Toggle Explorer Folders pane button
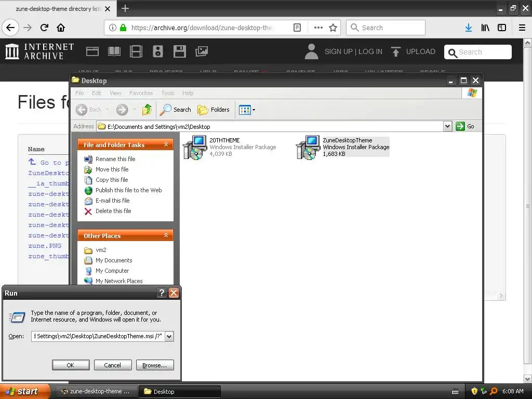Image resolution: width=532 pixels, height=399 pixels. point(214,110)
